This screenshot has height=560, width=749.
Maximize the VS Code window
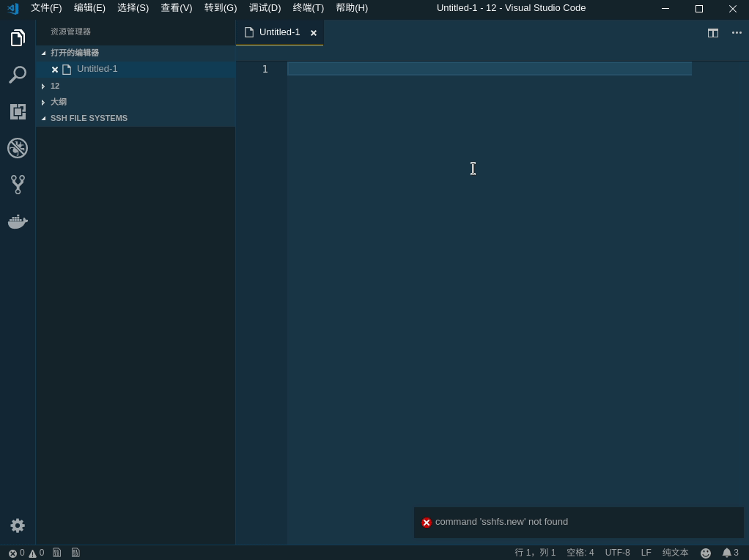point(699,9)
